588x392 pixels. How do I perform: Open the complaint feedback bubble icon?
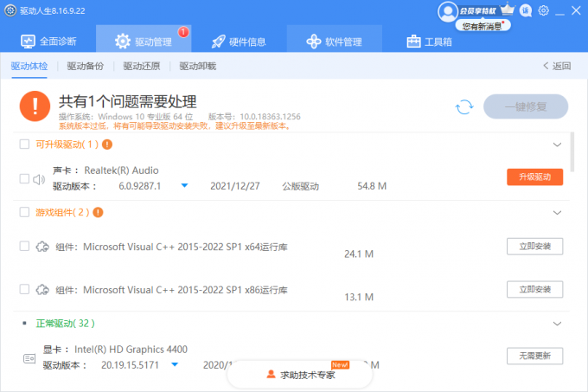tap(526, 11)
